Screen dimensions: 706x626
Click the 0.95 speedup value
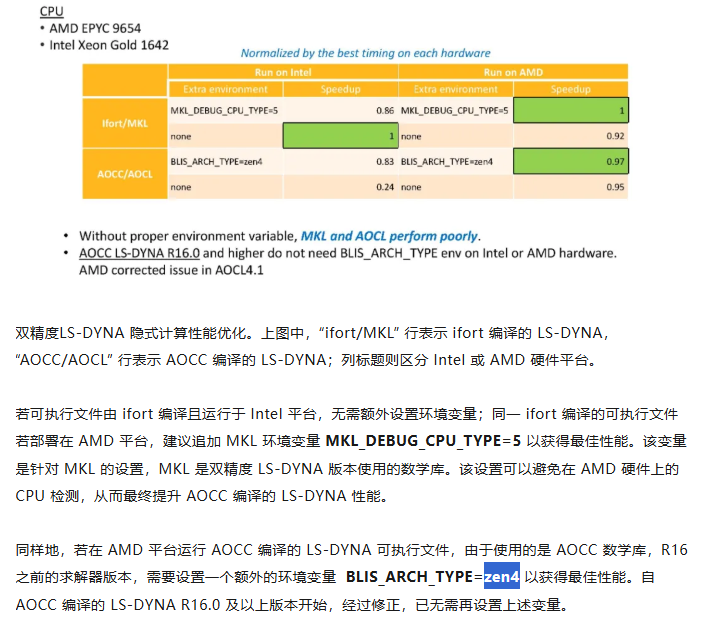tap(615, 187)
